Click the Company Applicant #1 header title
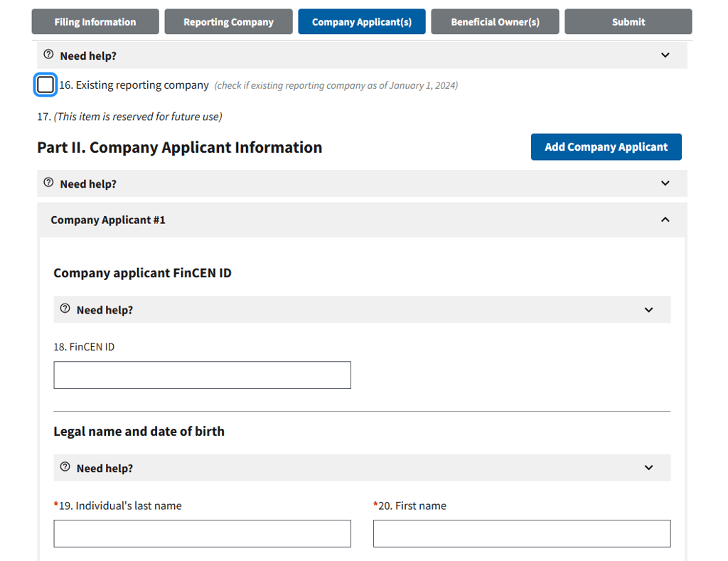The height and width of the screenshot is (561, 728). [x=108, y=220]
